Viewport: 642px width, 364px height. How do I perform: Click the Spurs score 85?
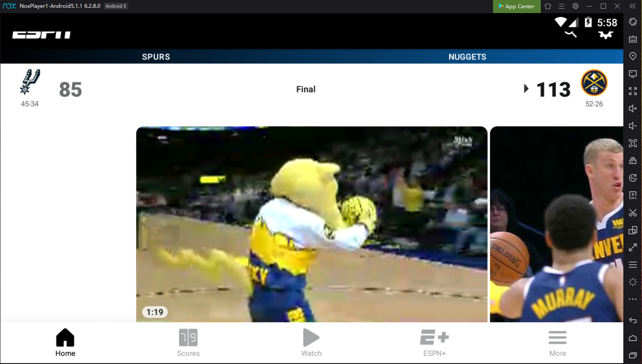pos(70,90)
